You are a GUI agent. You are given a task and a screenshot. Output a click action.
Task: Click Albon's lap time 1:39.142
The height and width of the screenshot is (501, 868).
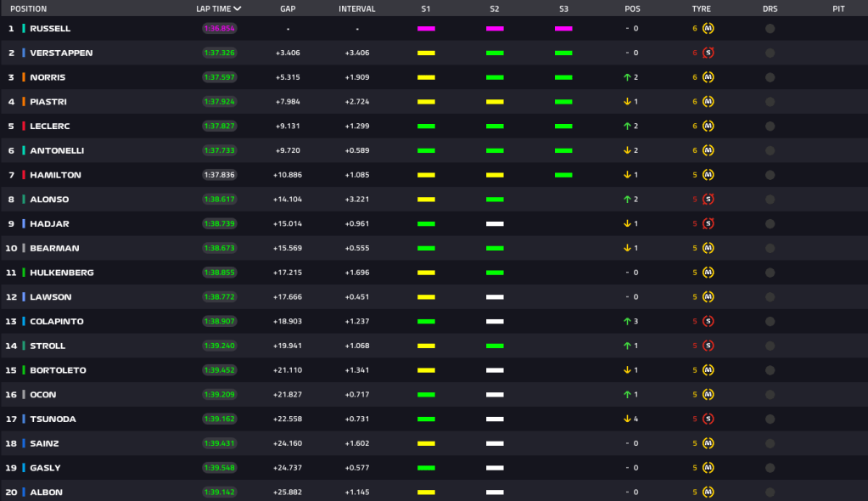[x=219, y=492]
